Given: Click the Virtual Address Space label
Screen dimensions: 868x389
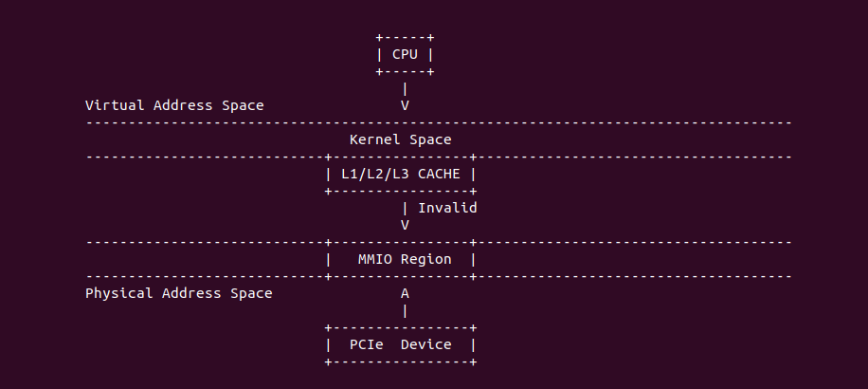Looking at the screenshot, I should point(174,105).
